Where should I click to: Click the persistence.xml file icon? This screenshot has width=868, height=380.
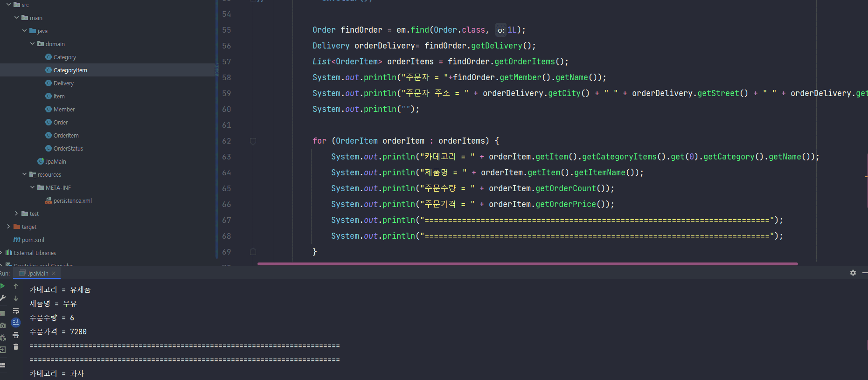[49, 200]
